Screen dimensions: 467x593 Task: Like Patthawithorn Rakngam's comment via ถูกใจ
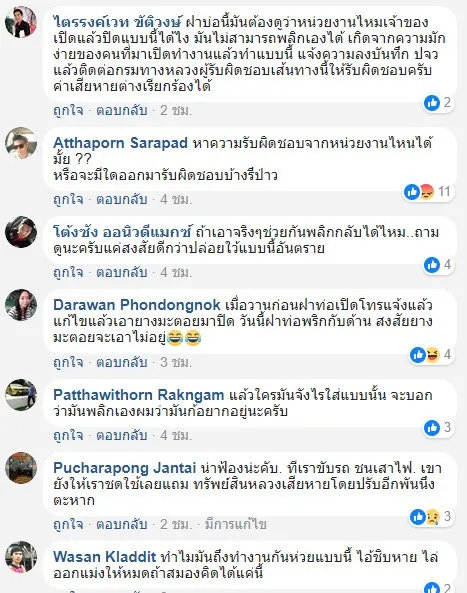pos(68,435)
